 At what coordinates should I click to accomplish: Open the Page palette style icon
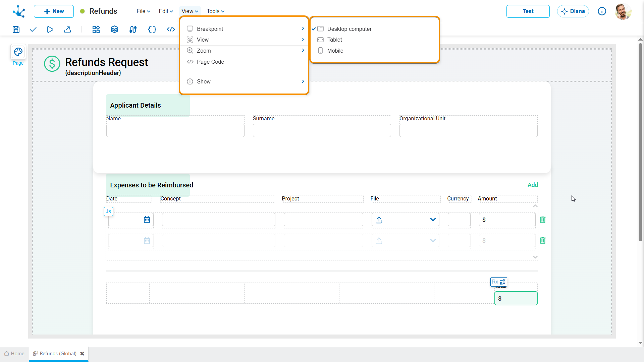click(18, 52)
